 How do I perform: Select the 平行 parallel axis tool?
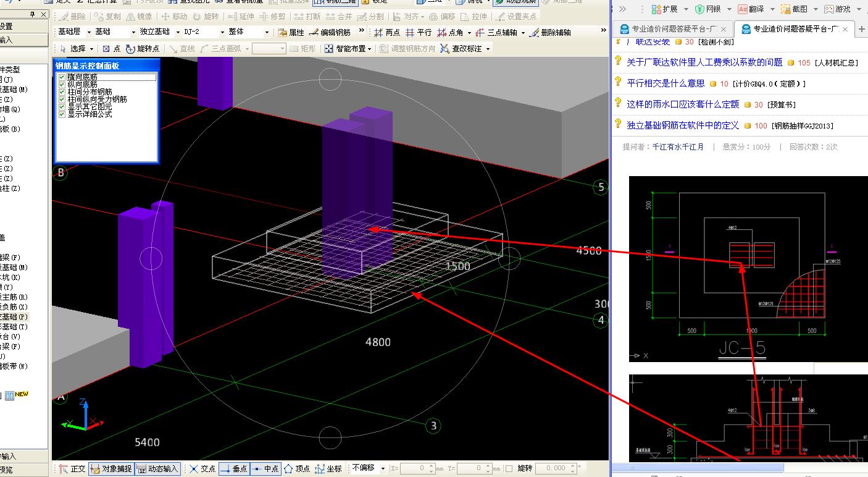point(418,32)
